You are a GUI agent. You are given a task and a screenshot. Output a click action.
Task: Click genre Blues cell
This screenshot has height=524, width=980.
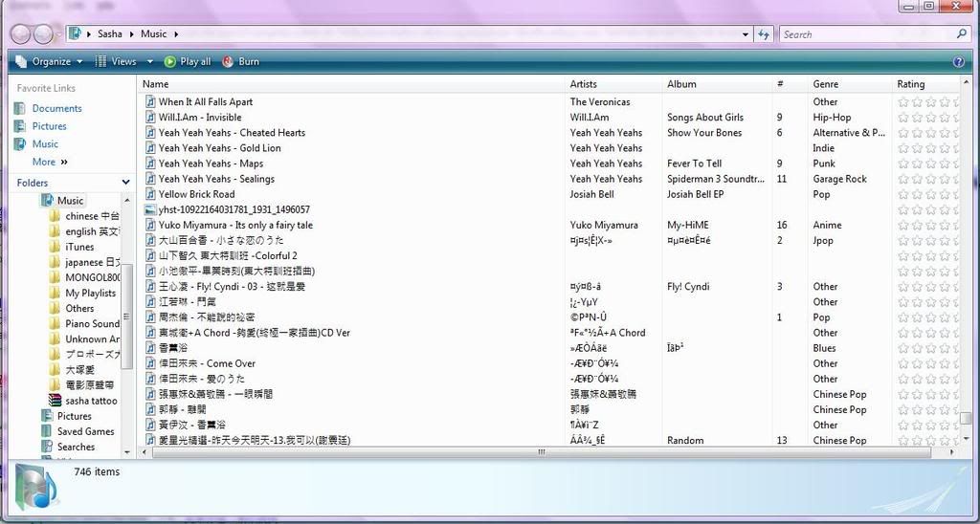point(824,348)
